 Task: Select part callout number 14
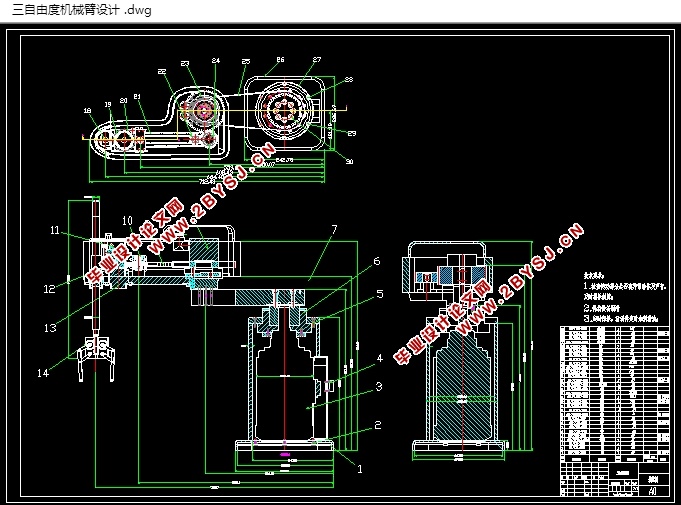pos(43,373)
